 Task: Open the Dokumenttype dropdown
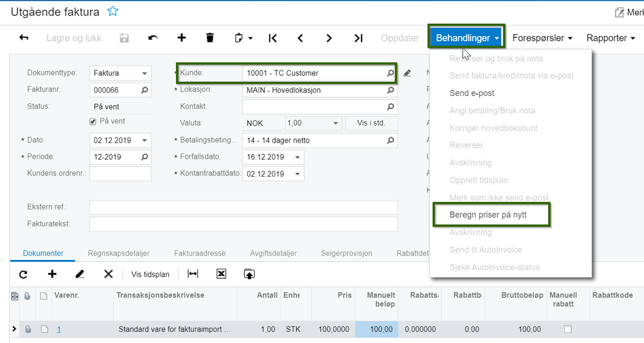tap(145, 73)
